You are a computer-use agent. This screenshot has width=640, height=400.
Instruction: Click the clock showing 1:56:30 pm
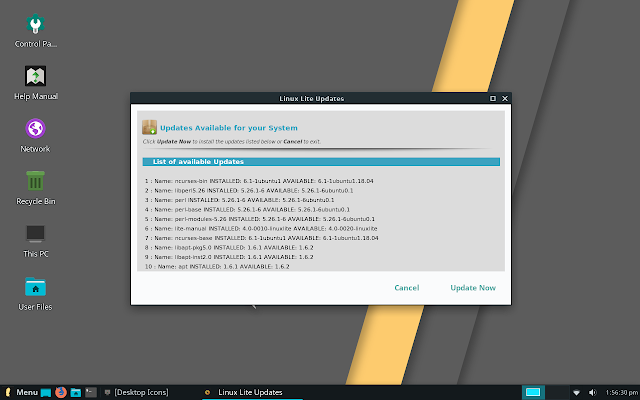pyautogui.click(x=621, y=393)
